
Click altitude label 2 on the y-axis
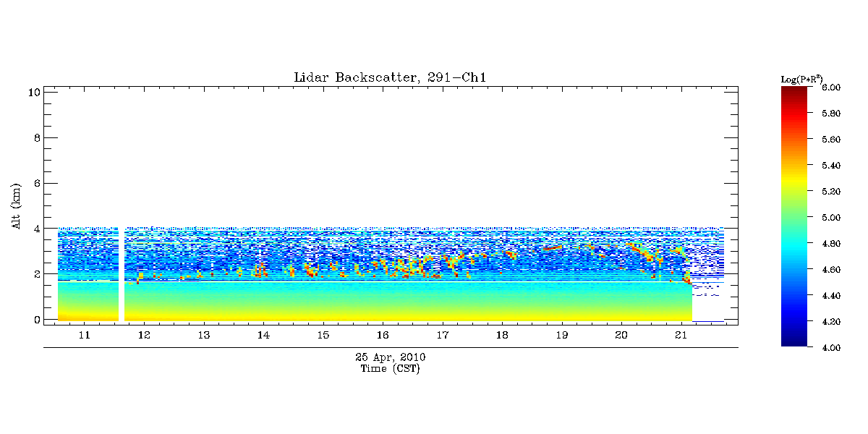[35, 274]
